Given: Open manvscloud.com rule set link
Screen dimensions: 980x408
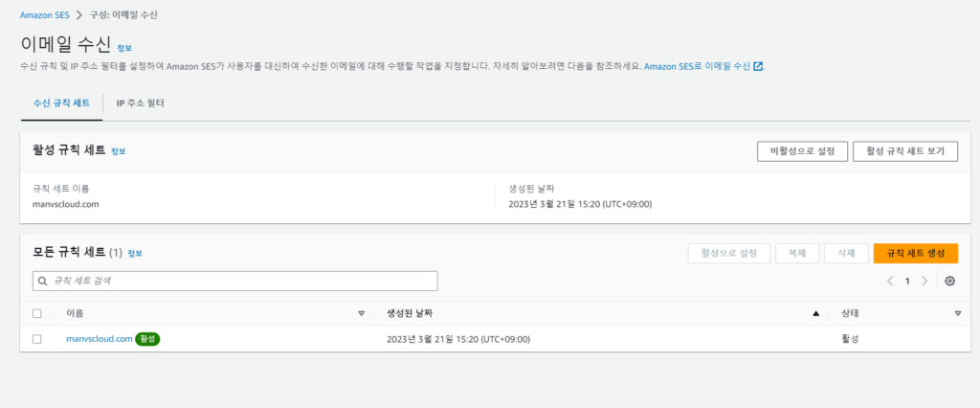Looking at the screenshot, I should pyautogui.click(x=99, y=339).
